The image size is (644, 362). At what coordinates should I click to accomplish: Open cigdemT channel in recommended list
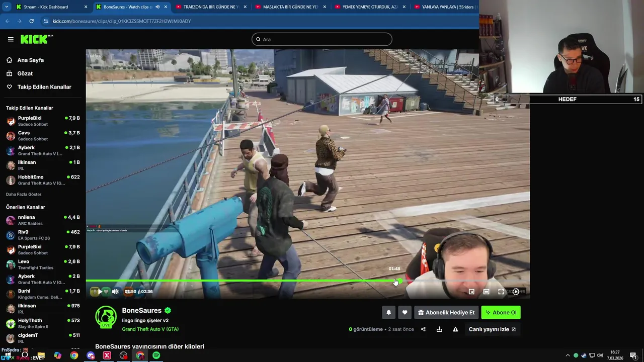tap(43, 338)
